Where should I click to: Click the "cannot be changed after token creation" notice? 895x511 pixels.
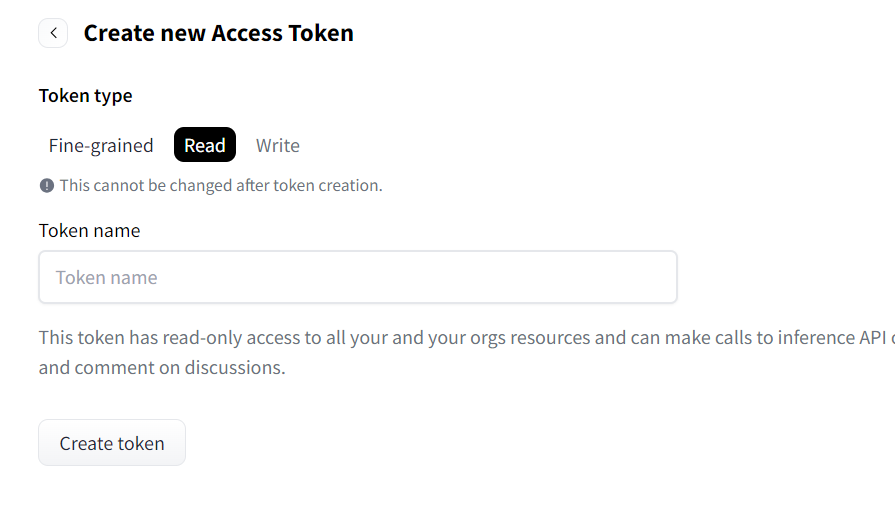click(220, 185)
